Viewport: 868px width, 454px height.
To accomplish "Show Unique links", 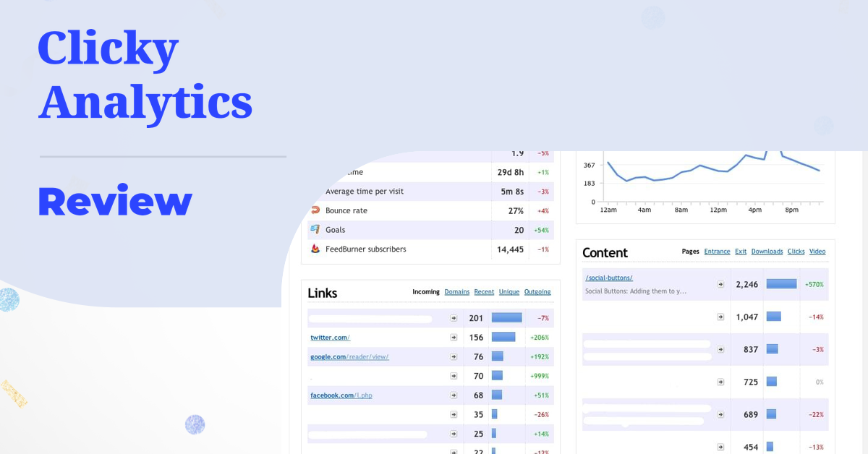I will (x=509, y=292).
